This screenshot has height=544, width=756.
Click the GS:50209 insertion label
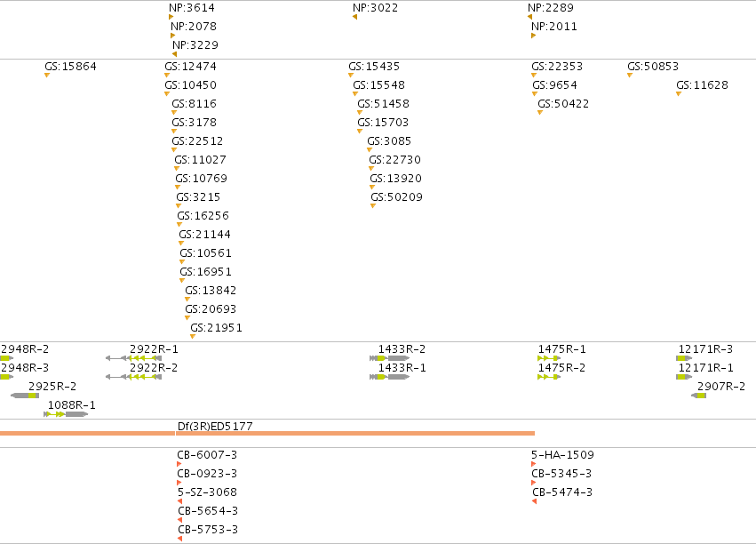pyautogui.click(x=396, y=197)
